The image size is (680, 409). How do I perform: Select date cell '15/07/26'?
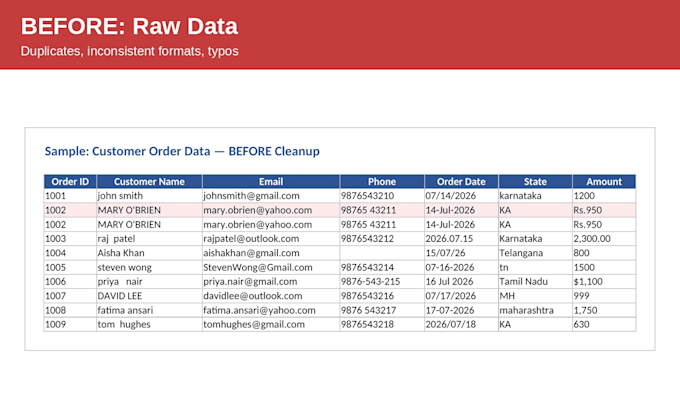[x=461, y=253]
